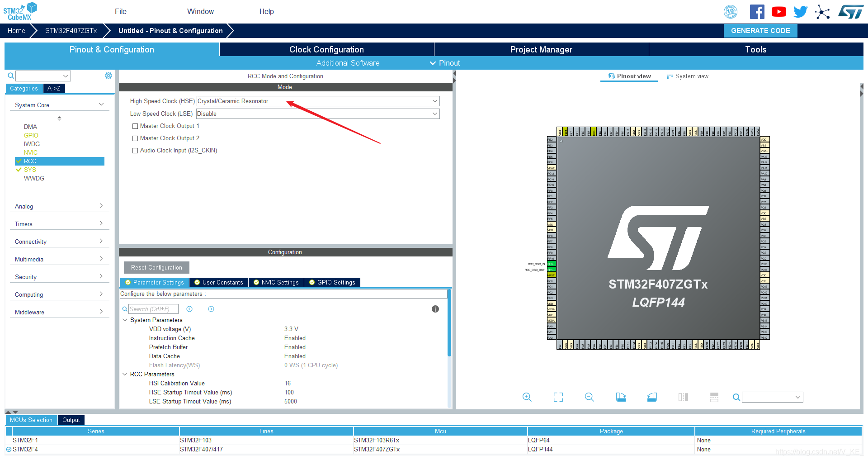Open the File menu
Viewport: 868px width, 460px height.
click(x=121, y=11)
